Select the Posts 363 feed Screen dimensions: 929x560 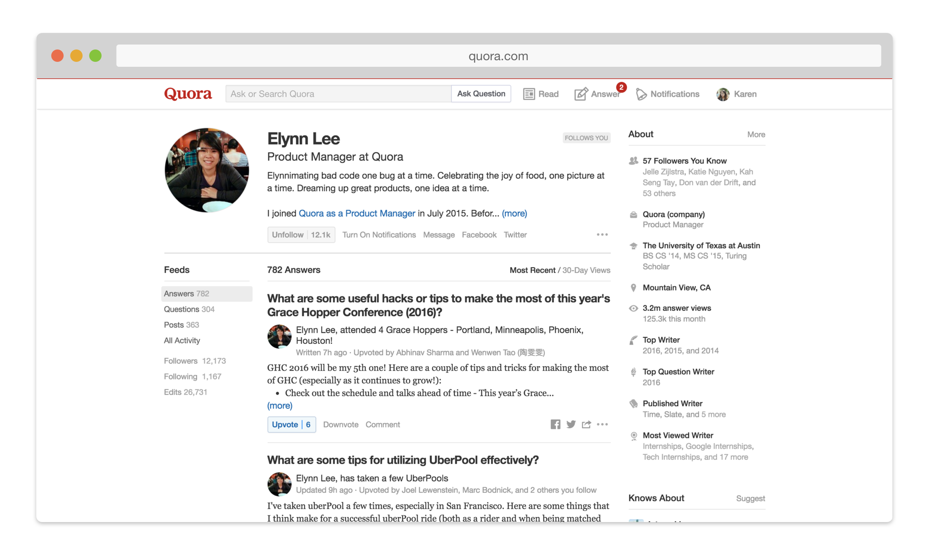point(181,325)
